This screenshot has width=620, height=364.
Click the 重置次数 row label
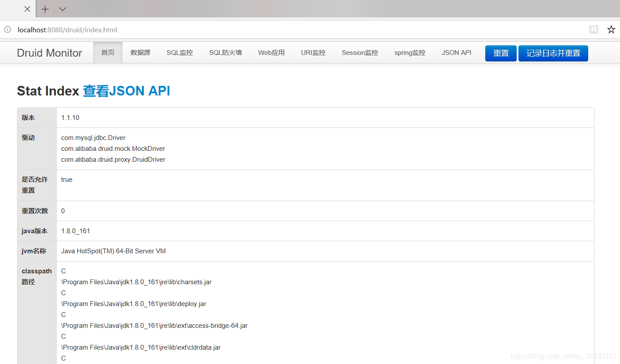coord(34,211)
